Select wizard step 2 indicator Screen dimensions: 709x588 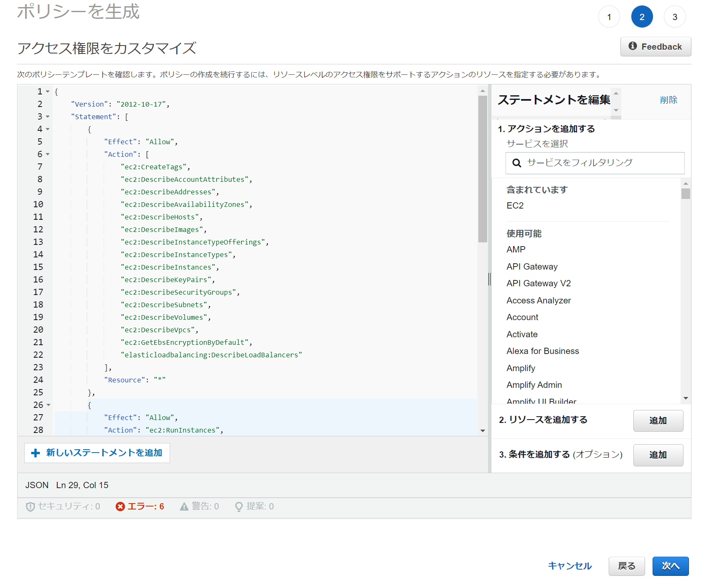click(x=642, y=17)
